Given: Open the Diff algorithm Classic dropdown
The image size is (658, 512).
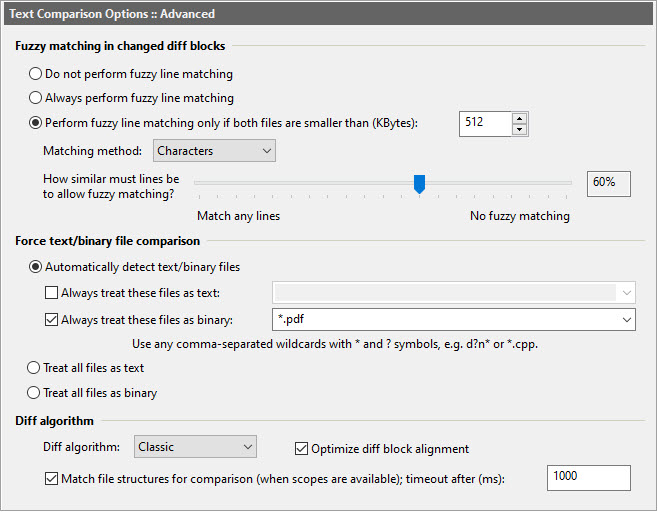Looking at the screenshot, I should (195, 447).
